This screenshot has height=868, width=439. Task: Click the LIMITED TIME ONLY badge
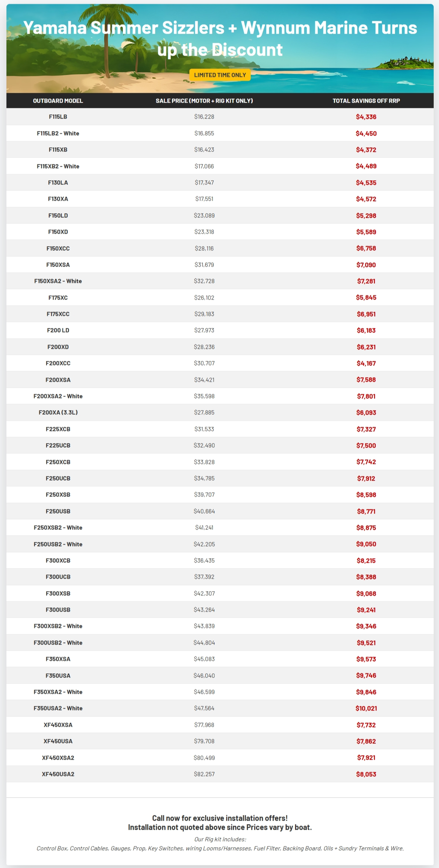(220, 75)
